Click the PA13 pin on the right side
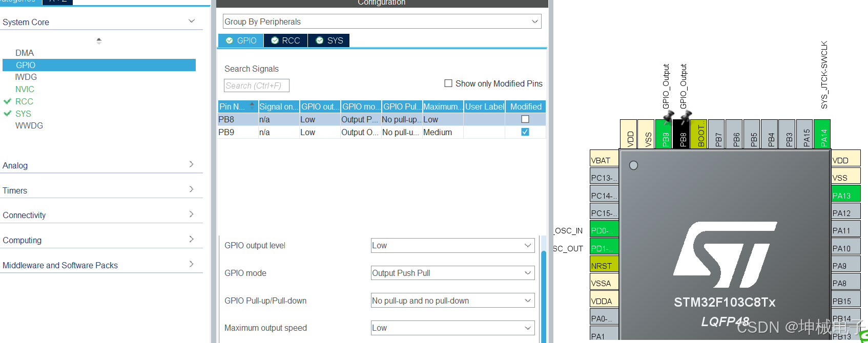 [846, 194]
